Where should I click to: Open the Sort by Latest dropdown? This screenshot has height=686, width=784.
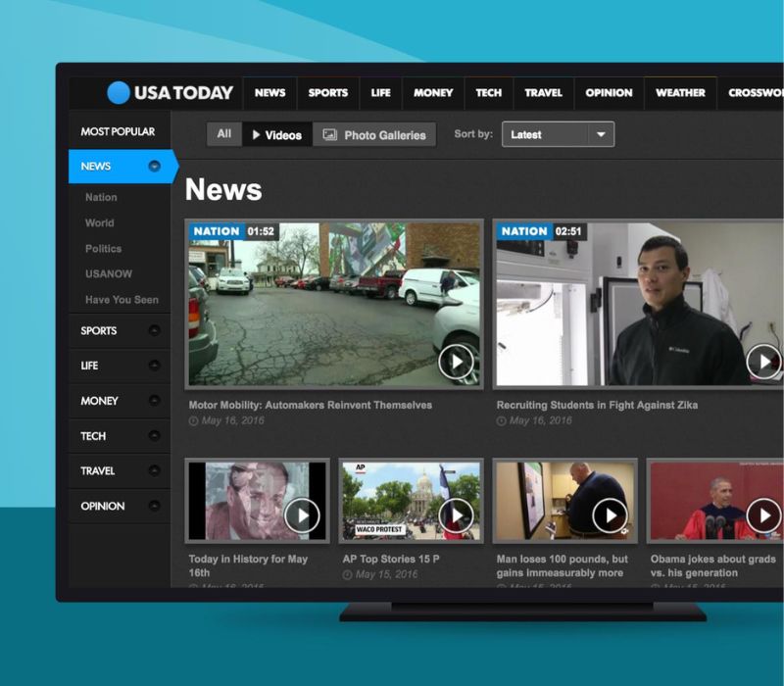click(558, 134)
